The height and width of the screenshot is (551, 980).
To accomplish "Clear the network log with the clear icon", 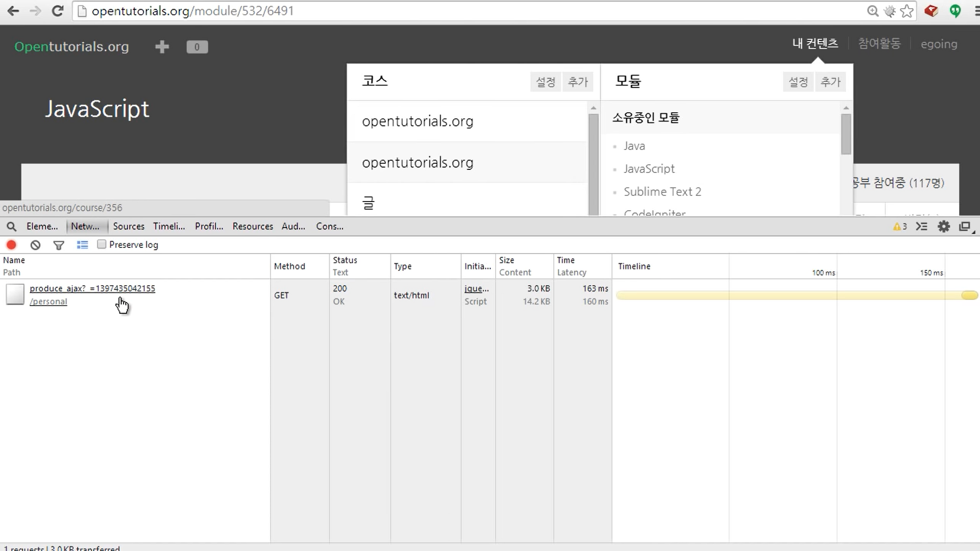I will (35, 245).
